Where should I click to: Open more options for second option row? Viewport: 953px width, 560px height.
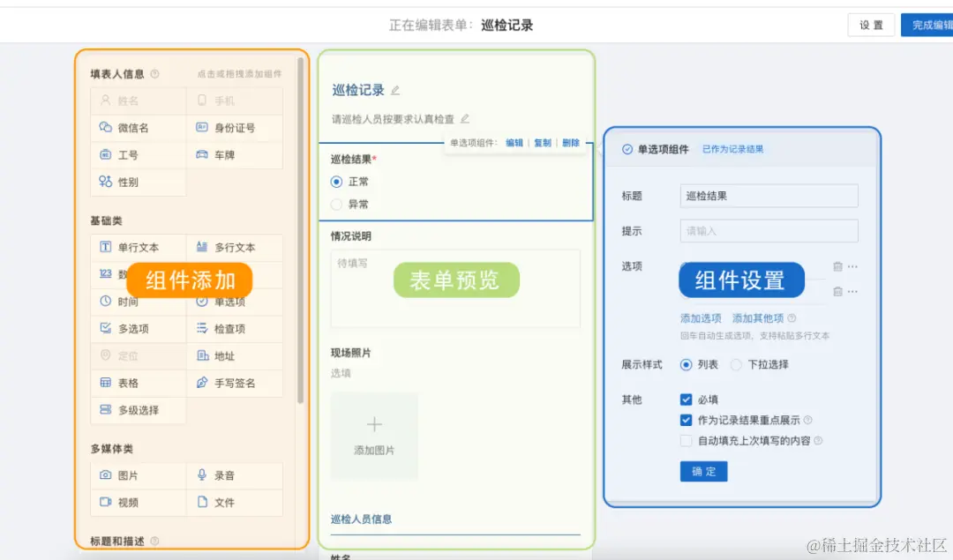click(852, 292)
